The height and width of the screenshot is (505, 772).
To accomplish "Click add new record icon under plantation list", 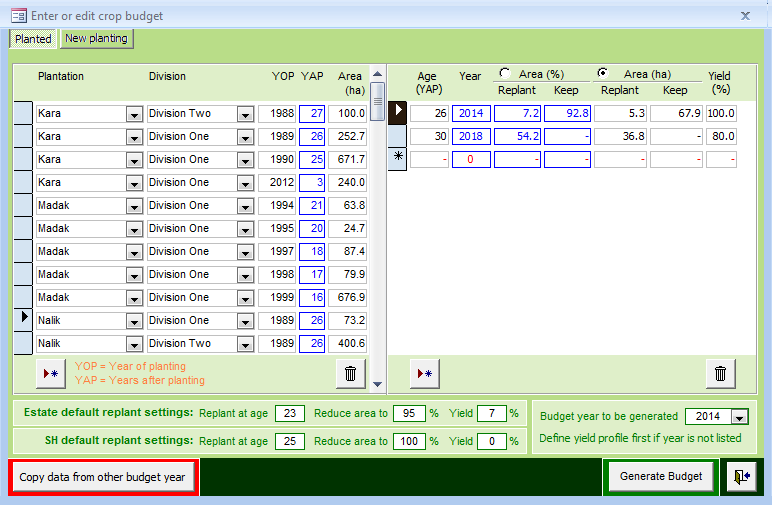I will pyautogui.click(x=51, y=374).
